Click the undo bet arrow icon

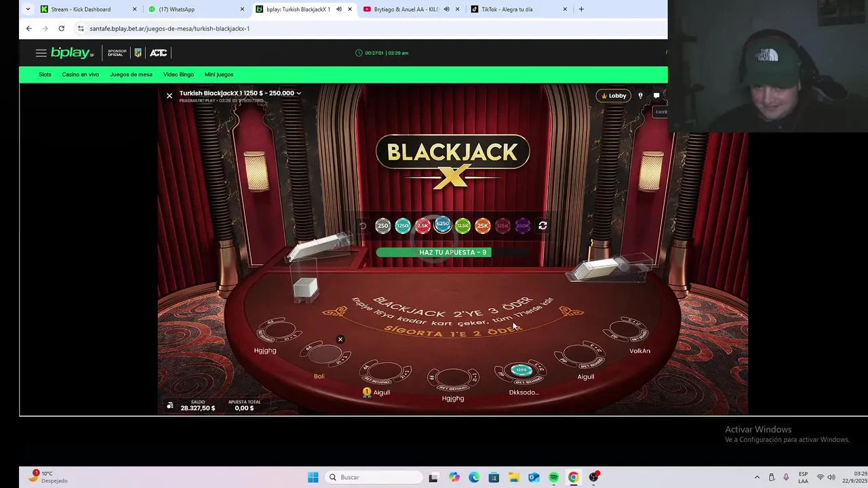363,226
